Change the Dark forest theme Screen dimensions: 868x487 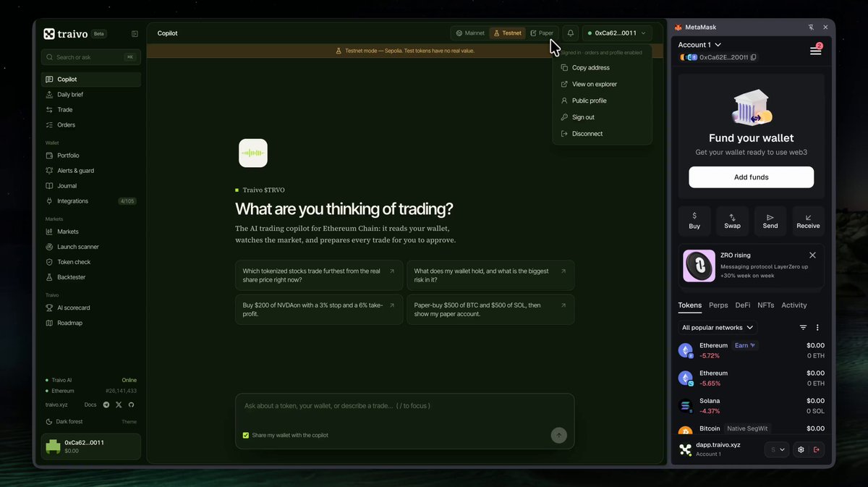(91, 422)
